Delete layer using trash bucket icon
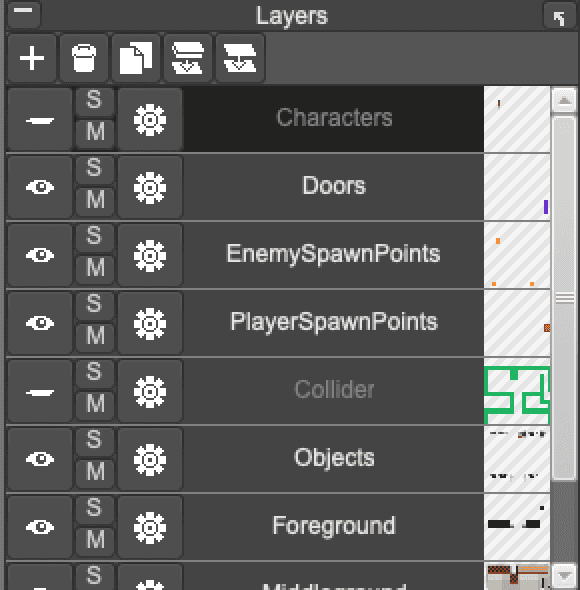The height and width of the screenshot is (590, 580). pyautogui.click(x=84, y=58)
